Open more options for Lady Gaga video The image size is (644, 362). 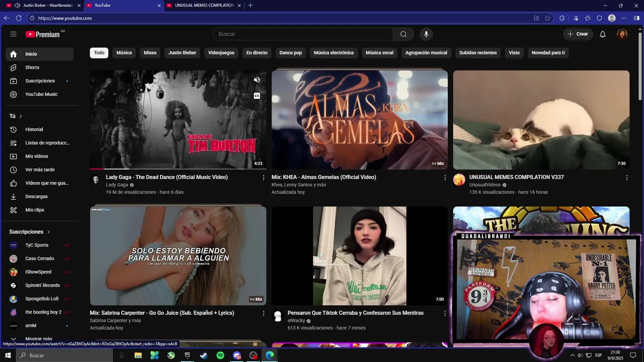(x=263, y=177)
